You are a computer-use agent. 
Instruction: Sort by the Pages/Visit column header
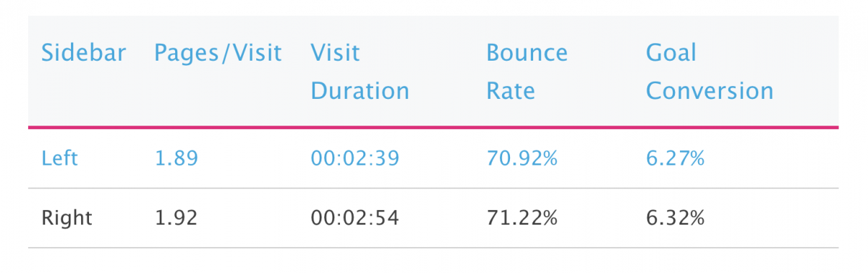tap(218, 53)
